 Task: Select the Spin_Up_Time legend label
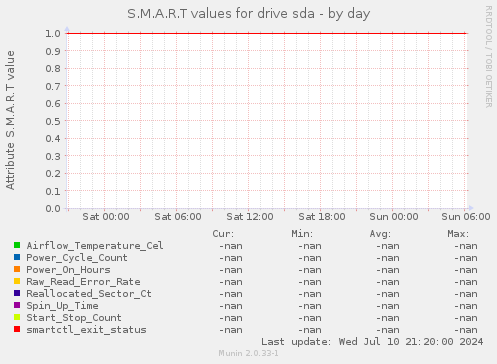tap(62, 306)
